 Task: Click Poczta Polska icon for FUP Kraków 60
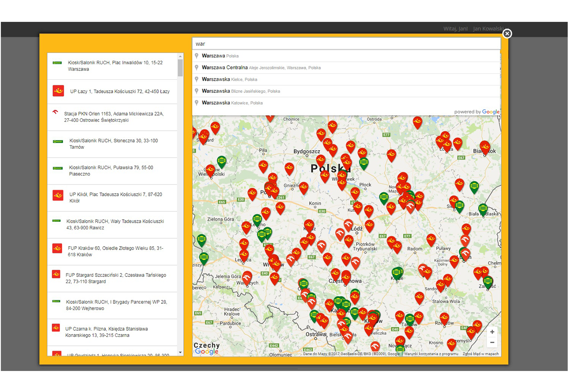click(57, 248)
